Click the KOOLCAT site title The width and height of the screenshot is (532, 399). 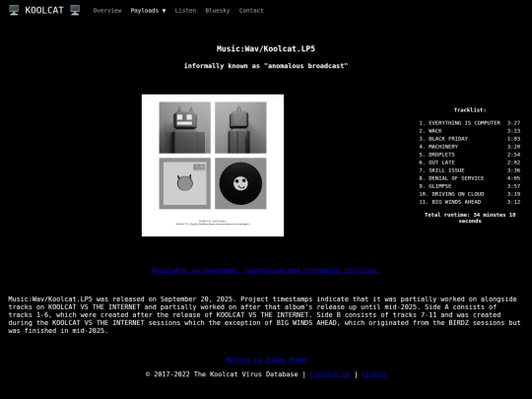[x=44, y=10]
